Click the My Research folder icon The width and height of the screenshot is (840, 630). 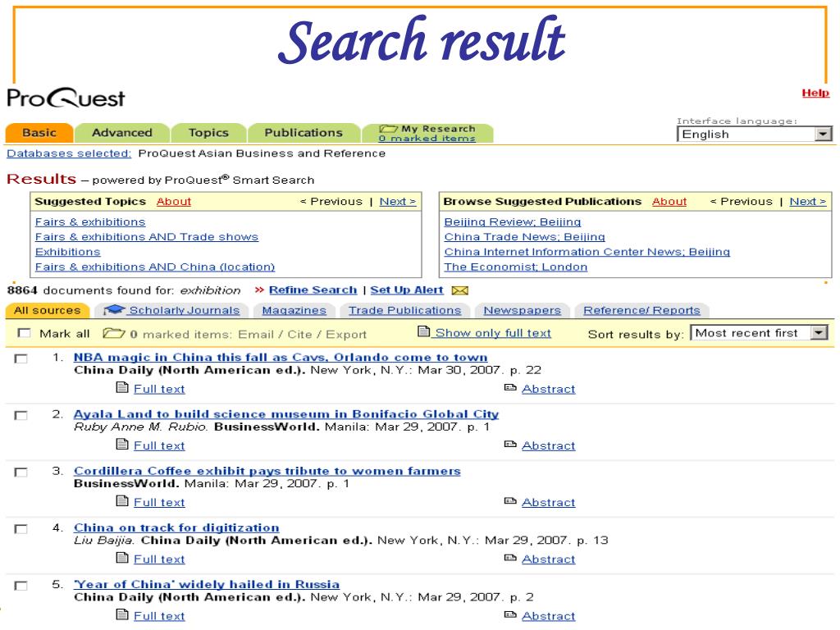pos(388,129)
